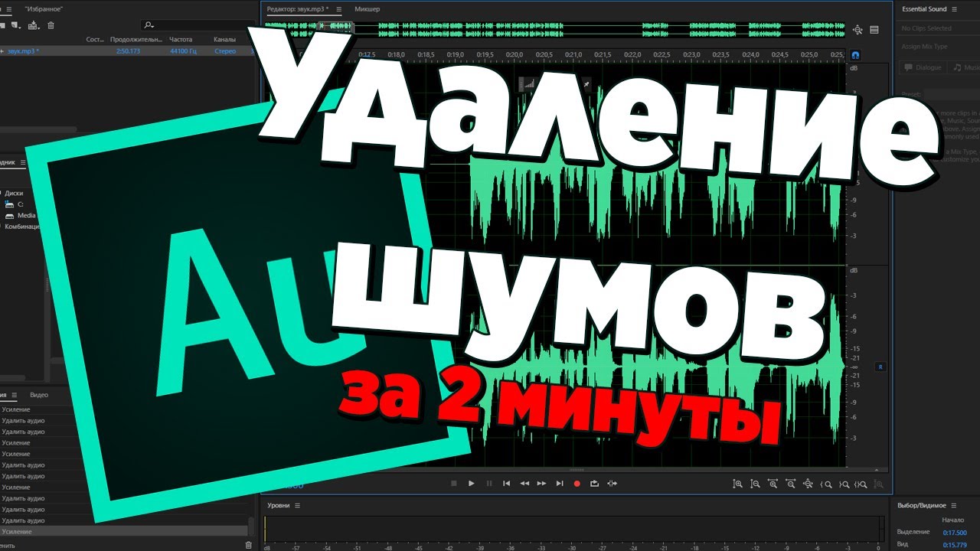Click Zoom In at In Point icon
The width and height of the screenshot is (980, 551).
(x=826, y=484)
